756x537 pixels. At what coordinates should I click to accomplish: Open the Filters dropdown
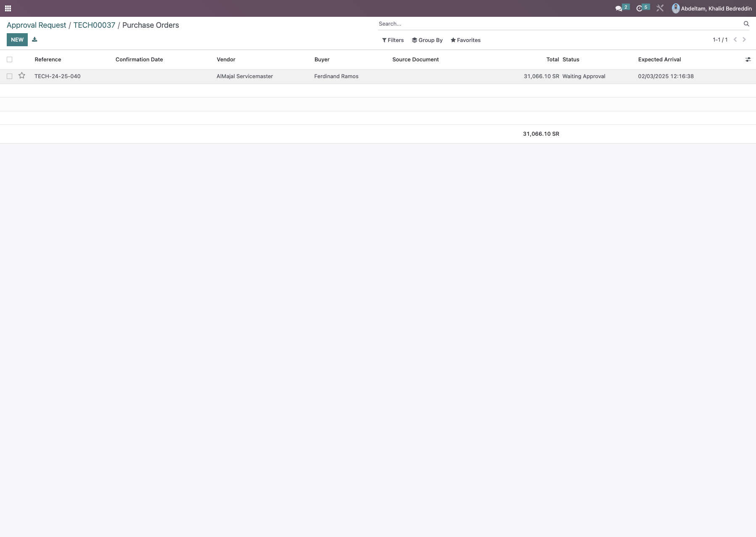(393, 40)
